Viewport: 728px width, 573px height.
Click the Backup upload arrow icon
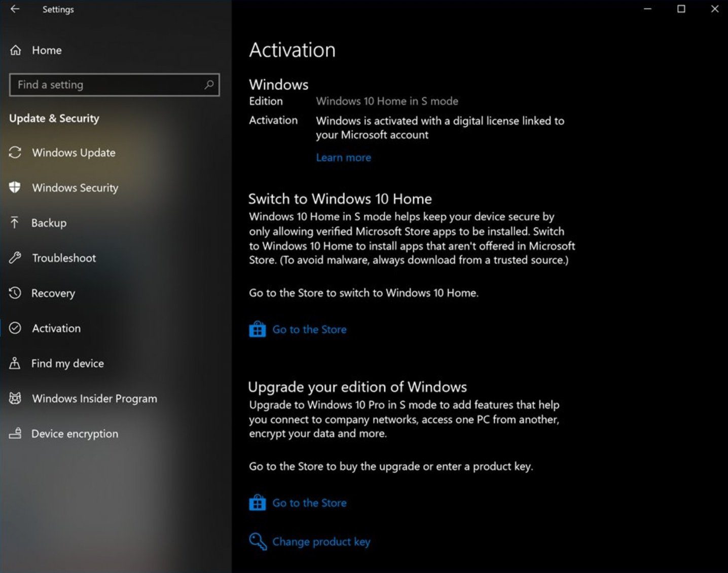15,222
